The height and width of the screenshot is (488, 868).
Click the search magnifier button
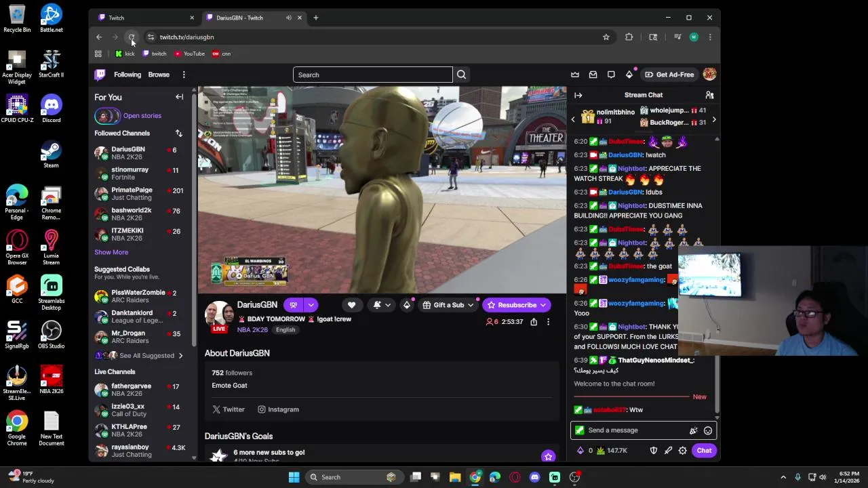461,75
